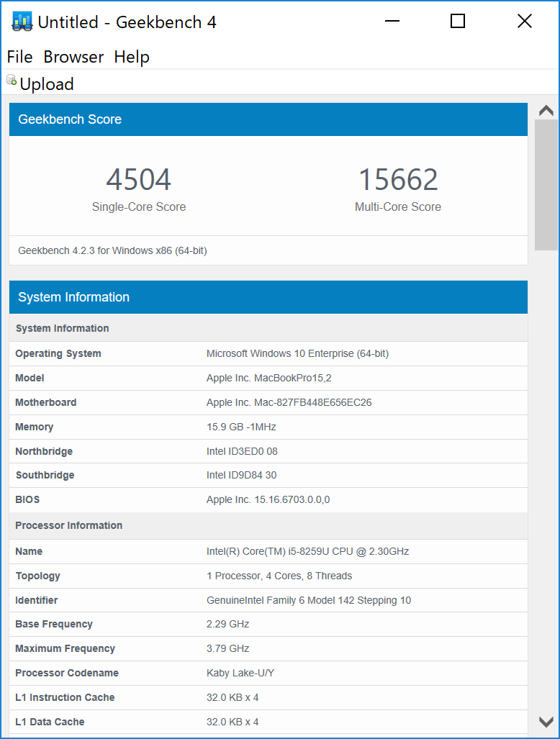Click the Topology row label
Viewport: 560px width, 739px height.
(37, 576)
